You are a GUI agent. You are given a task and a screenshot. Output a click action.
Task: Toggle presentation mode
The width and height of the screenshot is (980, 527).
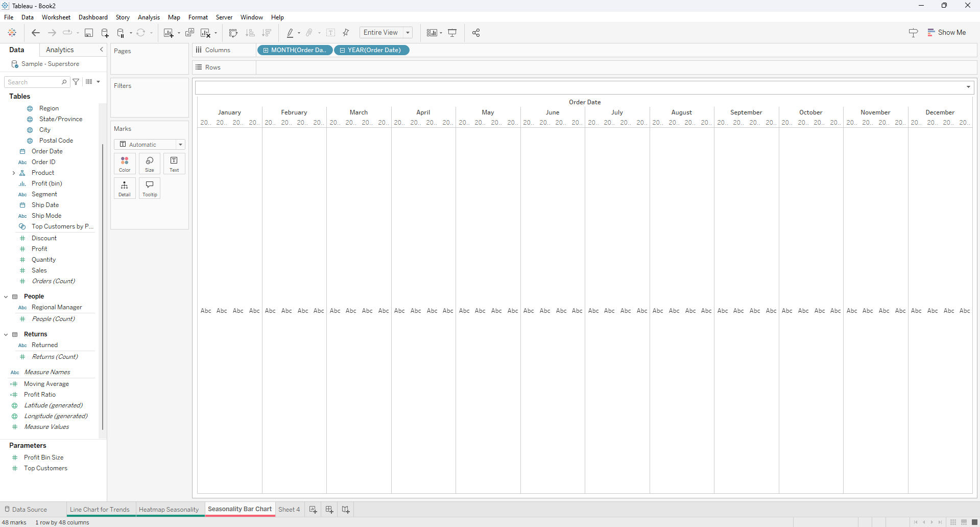(x=452, y=33)
